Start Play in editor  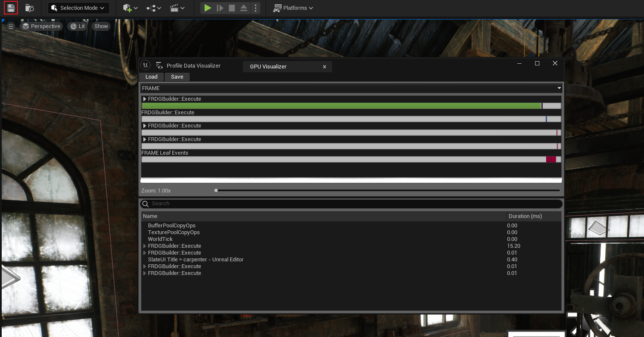[208, 8]
